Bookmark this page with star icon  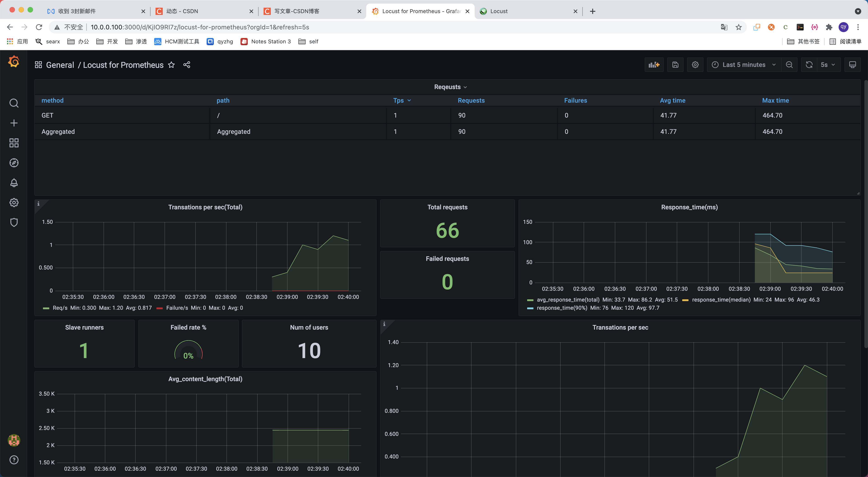click(739, 27)
